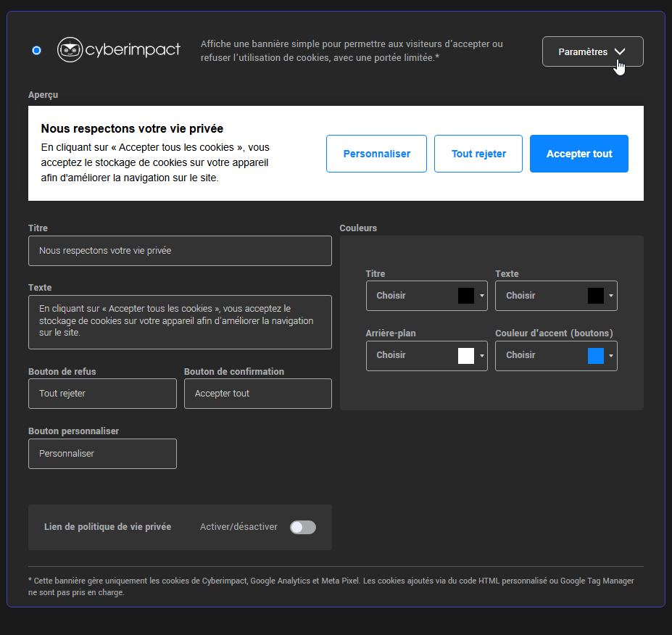Click the blue accent color swatch

coord(596,356)
